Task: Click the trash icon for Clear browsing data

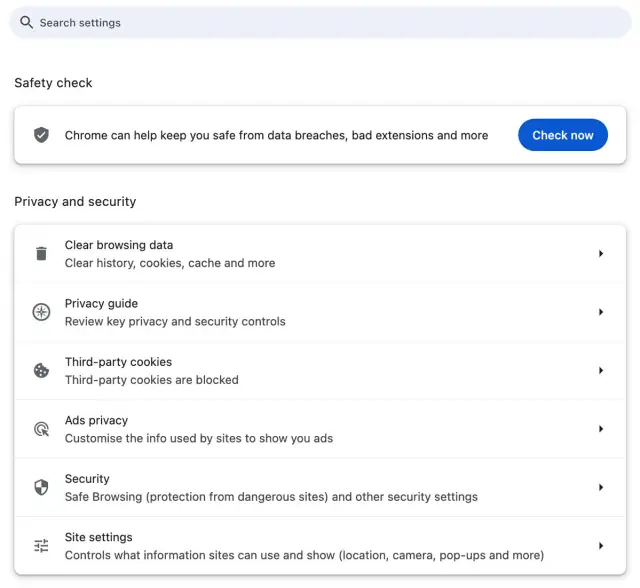Action: click(x=41, y=254)
